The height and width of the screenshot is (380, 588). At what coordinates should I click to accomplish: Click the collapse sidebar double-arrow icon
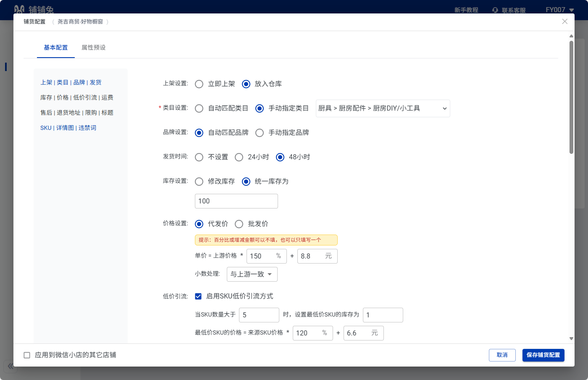[x=10, y=366]
